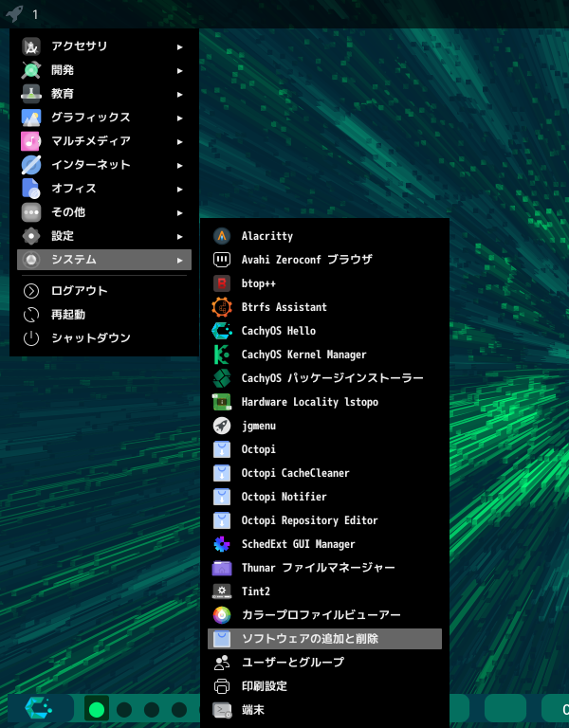Click the カラープロファイルビューアー icon
The height and width of the screenshot is (728, 569).
[222, 615]
